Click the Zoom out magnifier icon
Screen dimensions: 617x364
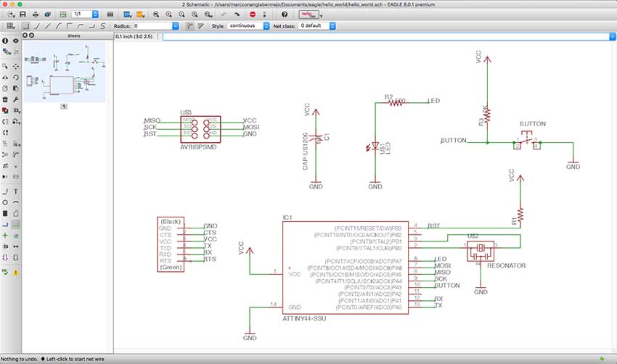pos(181,15)
